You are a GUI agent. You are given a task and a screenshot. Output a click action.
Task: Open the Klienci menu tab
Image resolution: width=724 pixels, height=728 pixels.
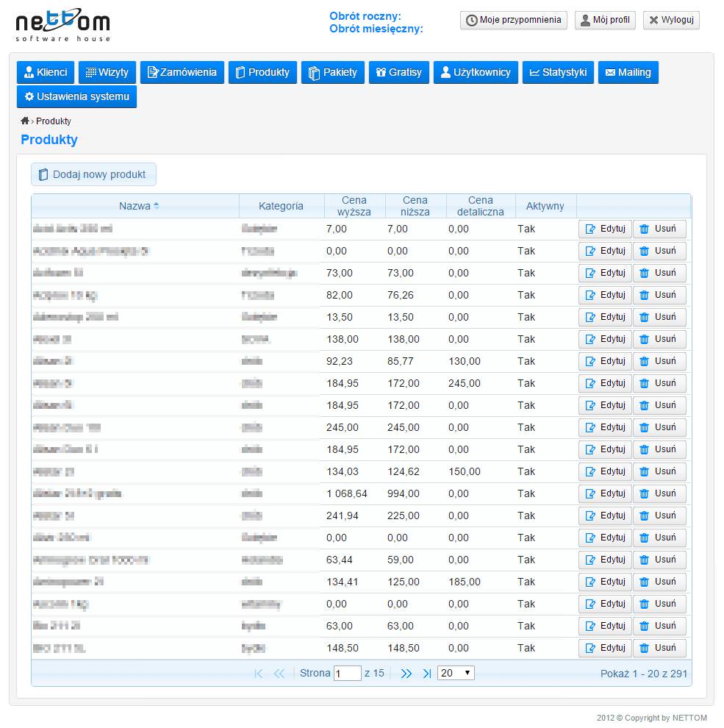pyautogui.click(x=46, y=72)
